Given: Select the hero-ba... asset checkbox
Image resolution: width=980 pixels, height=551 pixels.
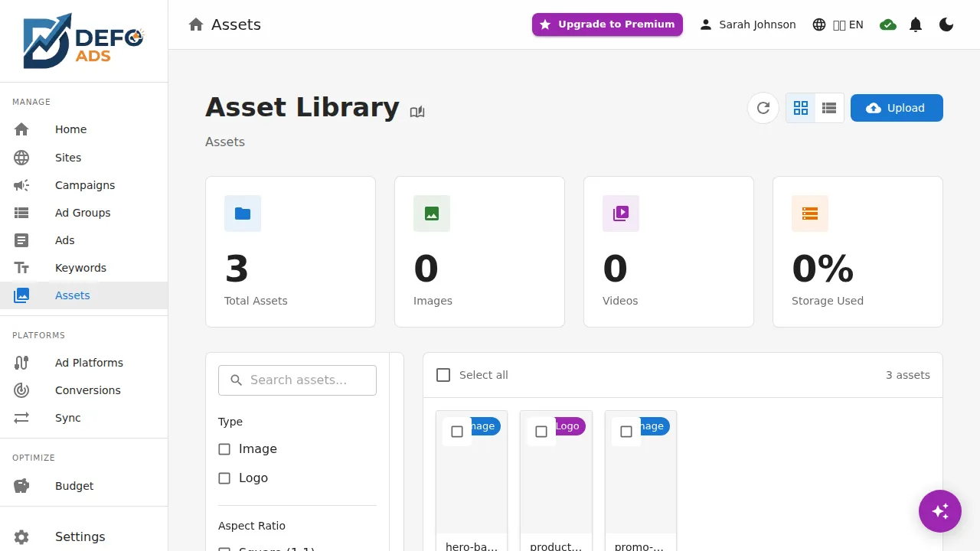Looking at the screenshot, I should pyautogui.click(x=457, y=432).
